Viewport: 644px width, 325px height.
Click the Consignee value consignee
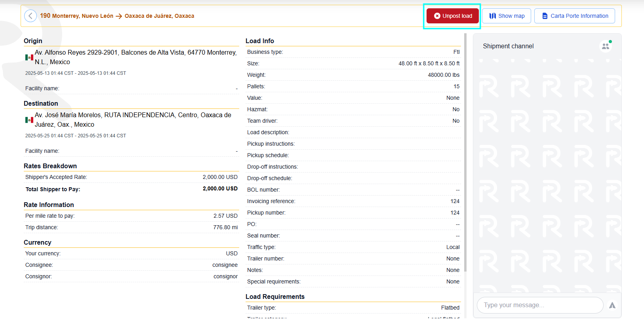click(225, 265)
